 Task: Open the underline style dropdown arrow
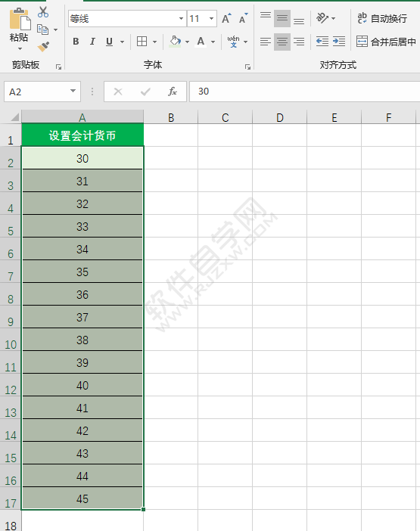123,42
